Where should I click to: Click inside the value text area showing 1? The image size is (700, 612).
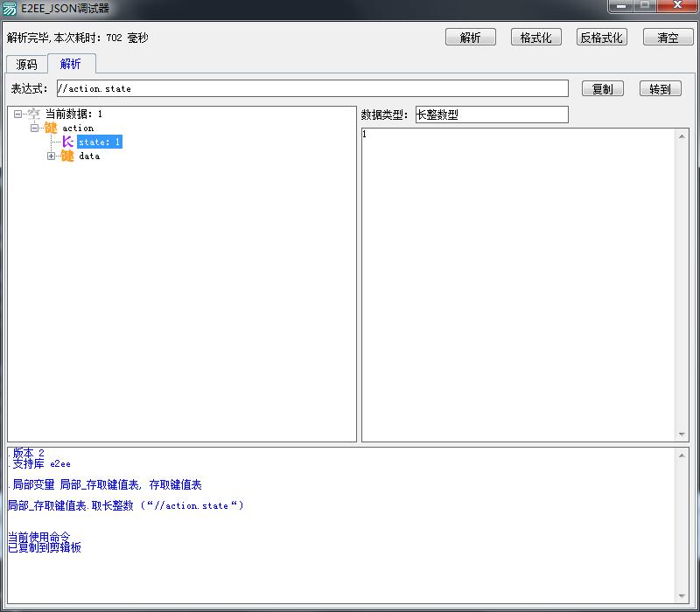tap(518, 285)
